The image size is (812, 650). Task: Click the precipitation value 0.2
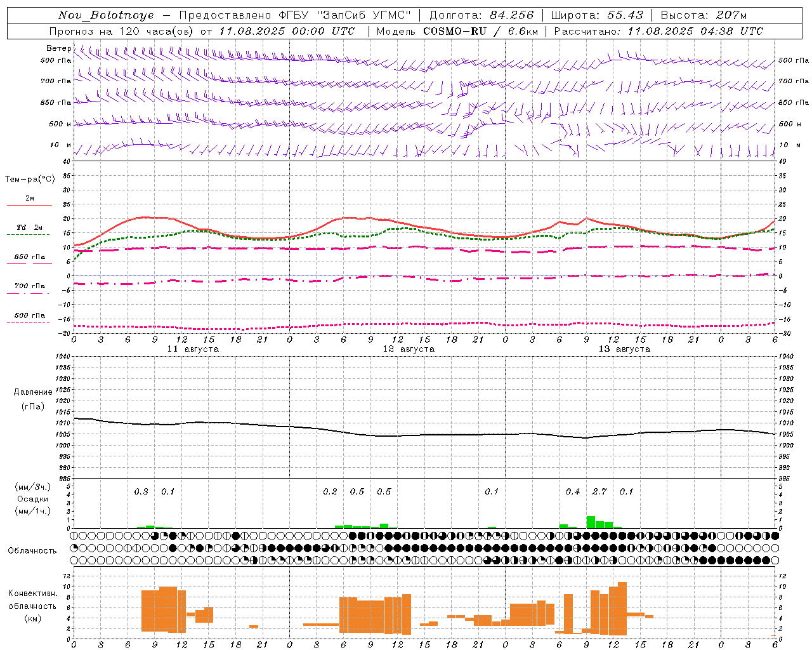click(330, 491)
